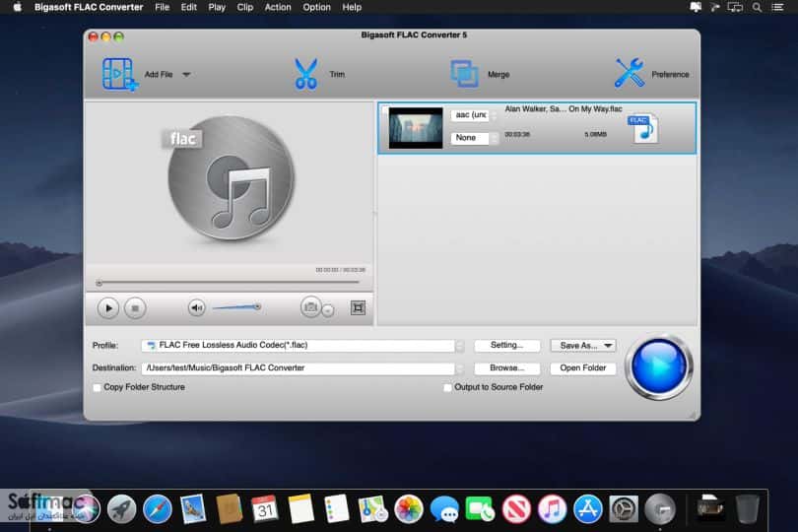Open the Clip menu

244,7
